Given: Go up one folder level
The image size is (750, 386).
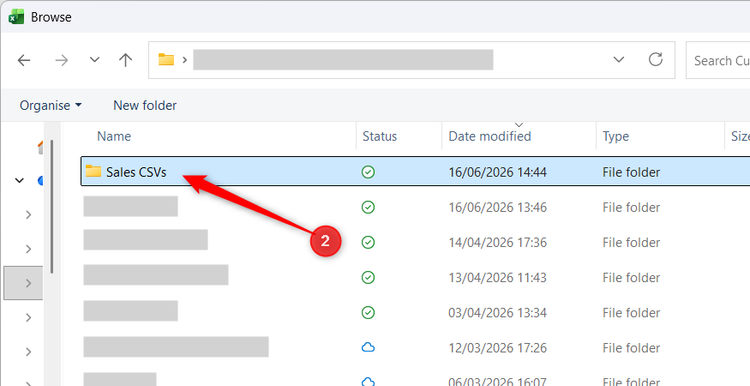Looking at the screenshot, I should coord(125,60).
